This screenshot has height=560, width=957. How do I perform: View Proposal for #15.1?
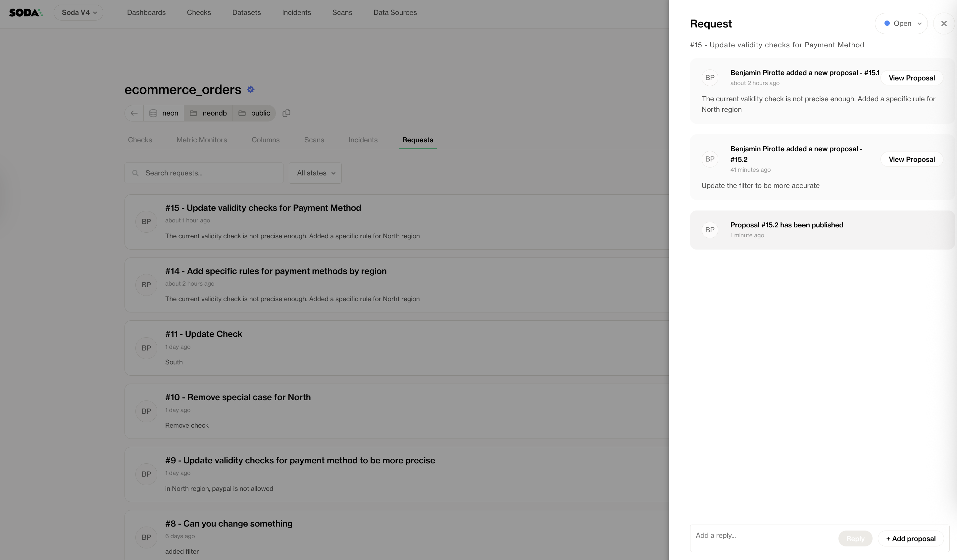[x=911, y=78]
